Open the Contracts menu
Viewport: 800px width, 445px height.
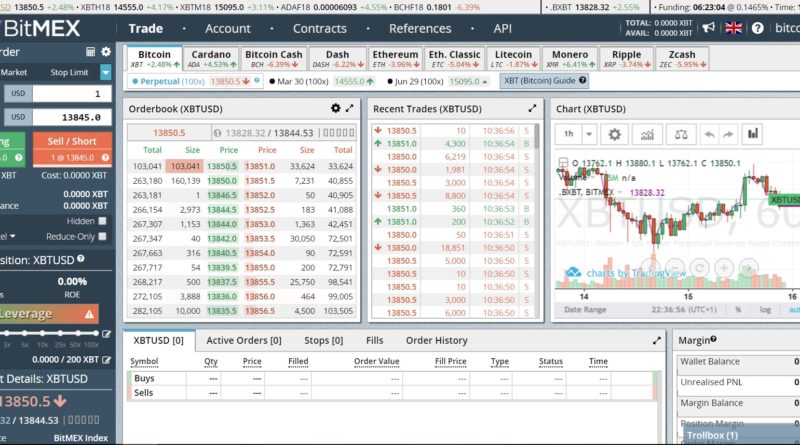[x=319, y=29]
